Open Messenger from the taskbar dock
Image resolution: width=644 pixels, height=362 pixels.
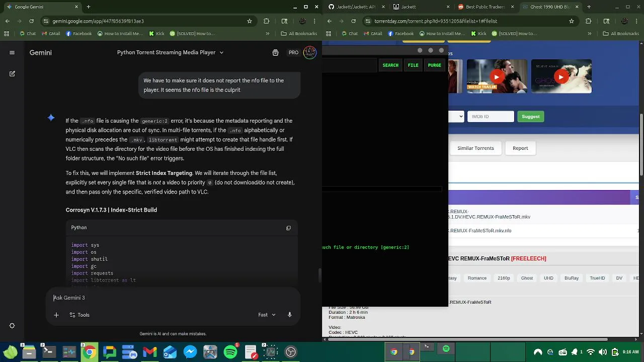[x=190, y=352]
